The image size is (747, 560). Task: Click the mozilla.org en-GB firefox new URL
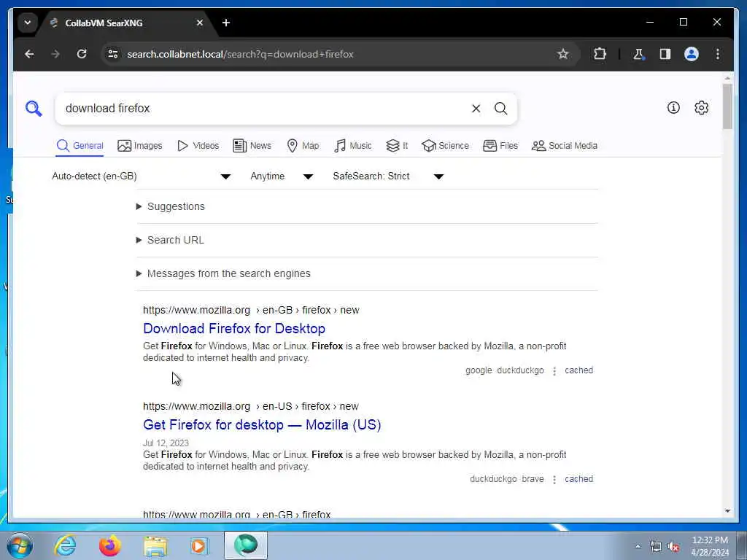click(251, 310)
